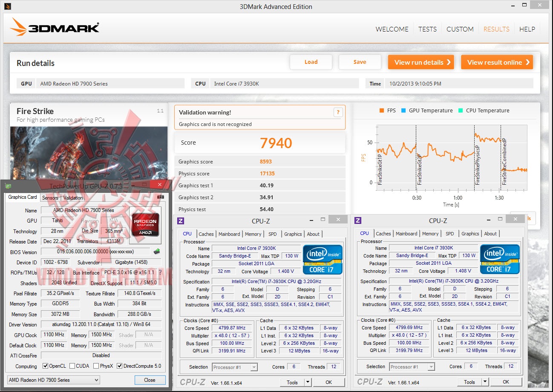Click the Tools button in left CPU-Z
This screenshot has height=392, width=553.
point(292,382)
